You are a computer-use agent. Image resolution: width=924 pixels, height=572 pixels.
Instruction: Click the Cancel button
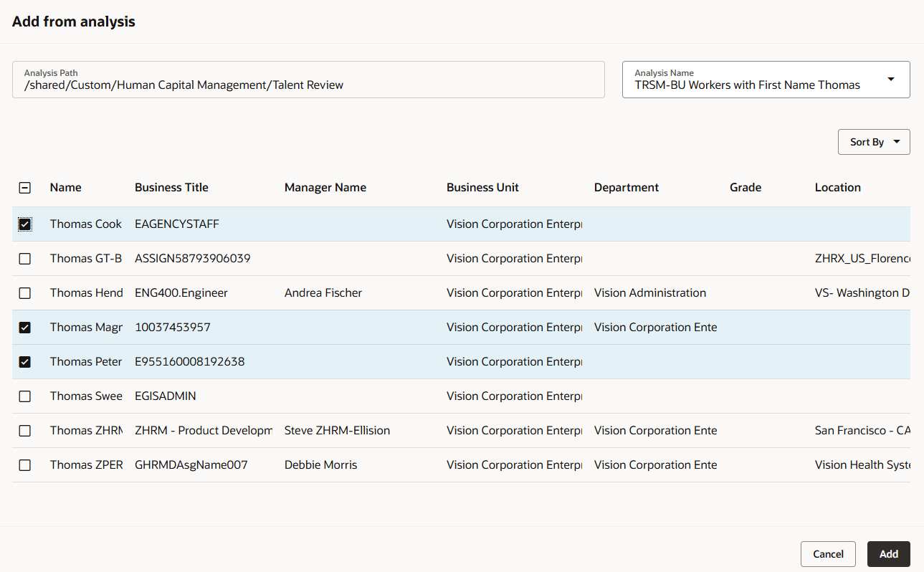(x=828, y=553)
